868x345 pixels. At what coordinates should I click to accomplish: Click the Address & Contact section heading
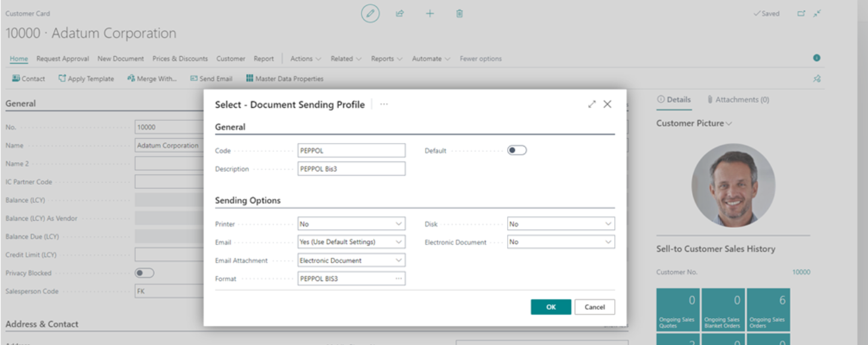pos(42,324)
